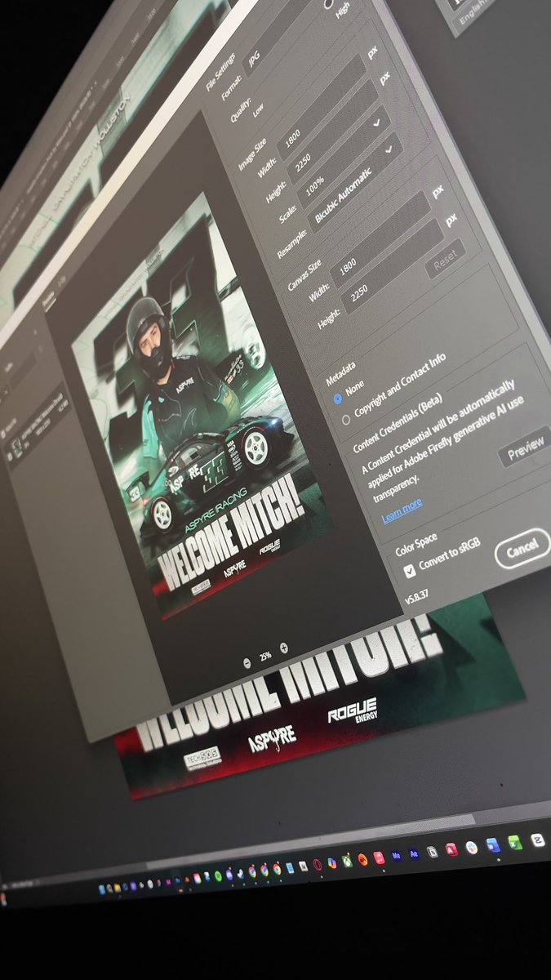Open the Xbox app in dock

[347, 862]
